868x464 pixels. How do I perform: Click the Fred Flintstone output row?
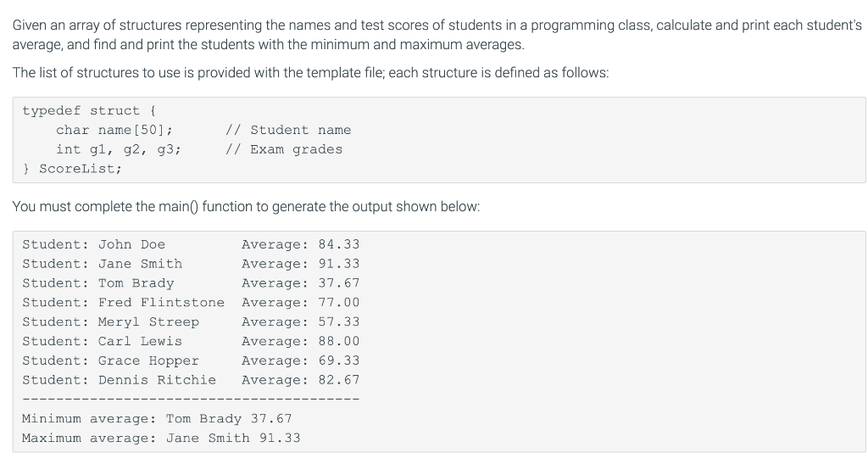[x=191, y=303]
